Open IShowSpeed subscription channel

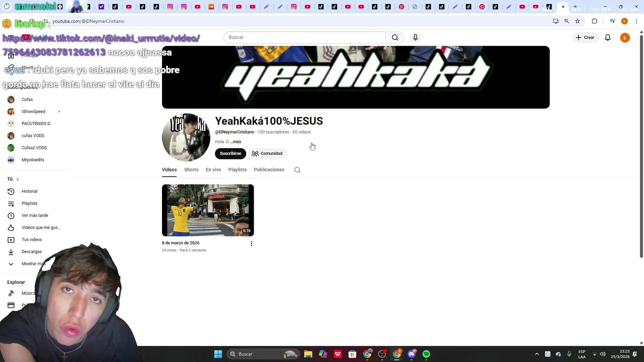coord(33,112)
